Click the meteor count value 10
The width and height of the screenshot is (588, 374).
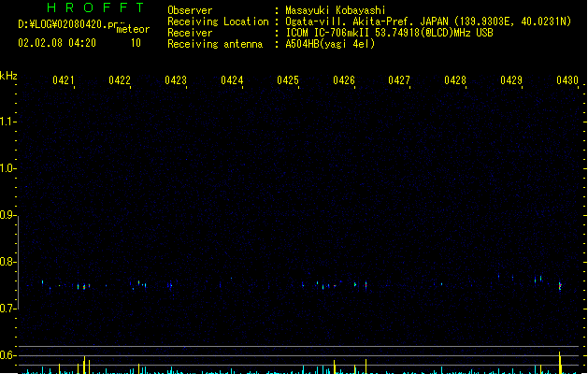[136, 43]
